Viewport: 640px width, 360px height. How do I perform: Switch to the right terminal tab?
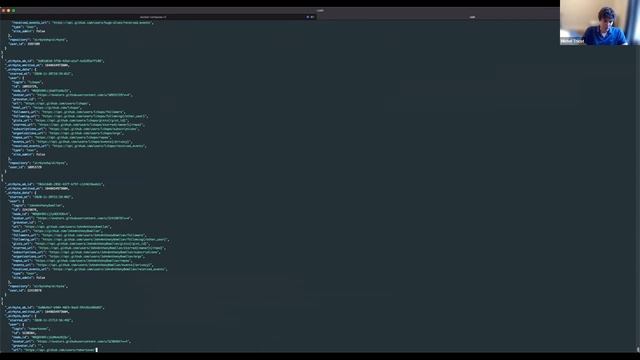472,17
